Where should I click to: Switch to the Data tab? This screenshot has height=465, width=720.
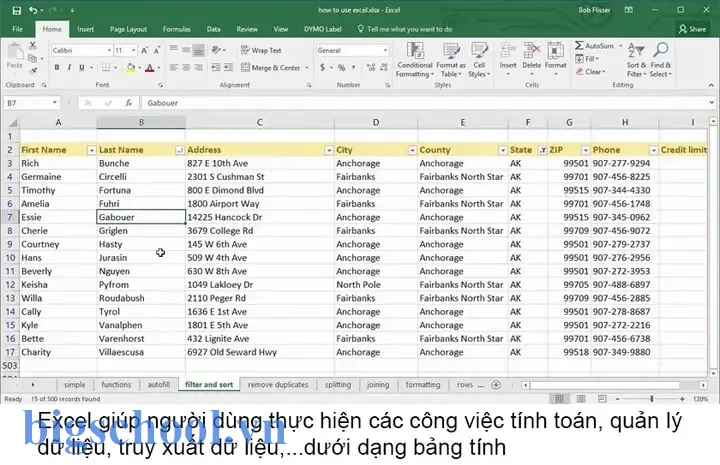[214, 29]
